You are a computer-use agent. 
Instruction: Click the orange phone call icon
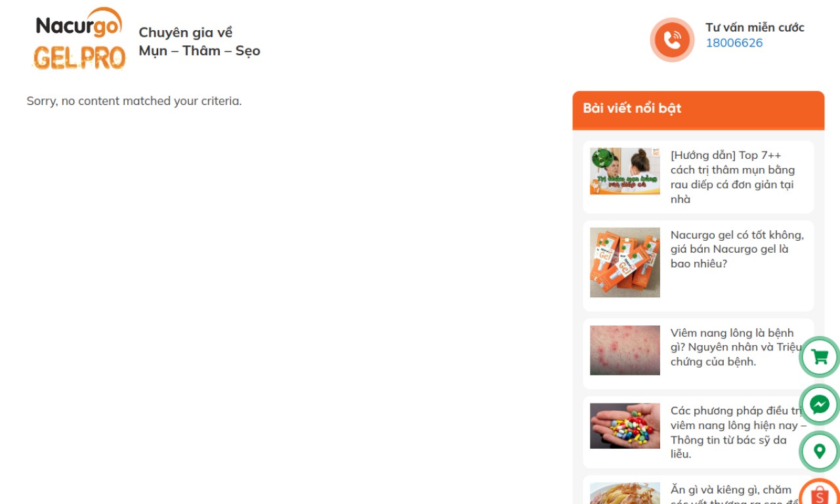672,40
